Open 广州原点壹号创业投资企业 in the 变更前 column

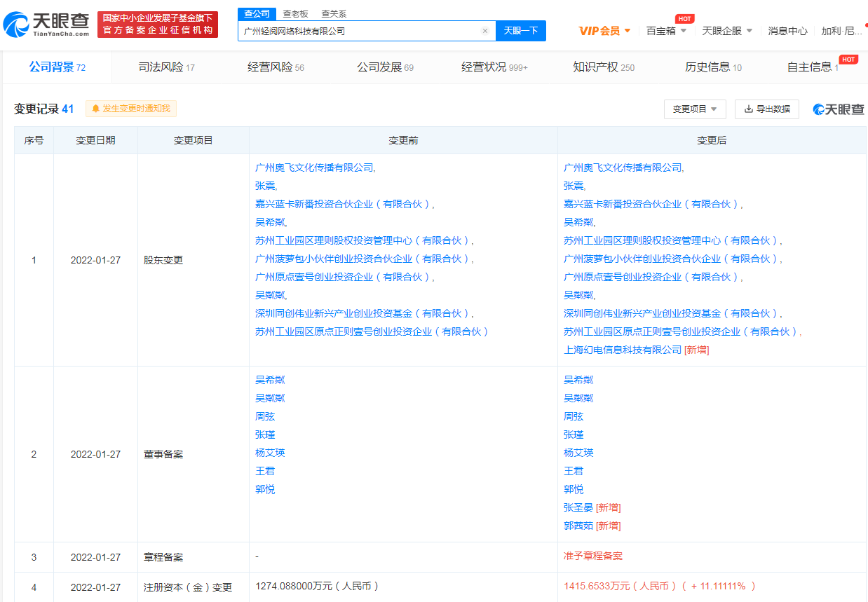[344, 277]
